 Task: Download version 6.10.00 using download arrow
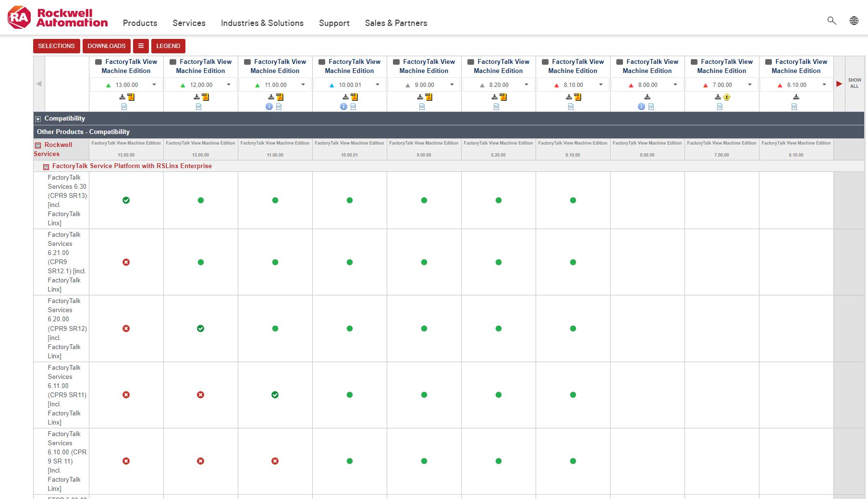[796, 97]
